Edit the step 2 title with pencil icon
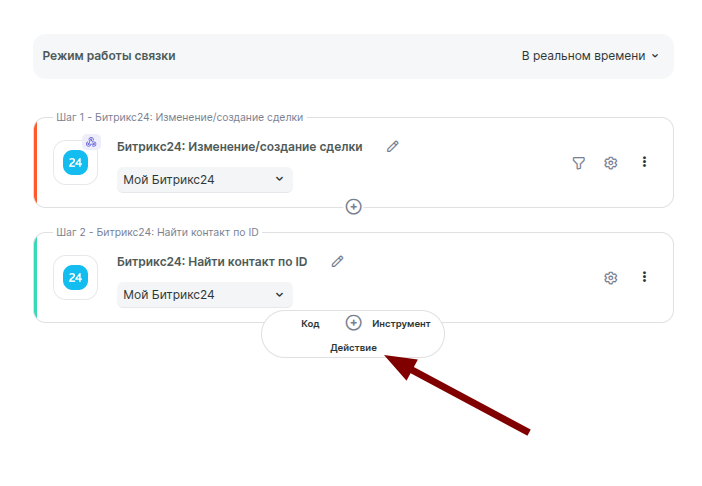The height and width of the screenshot is (486, 702). tap(338, 261)
